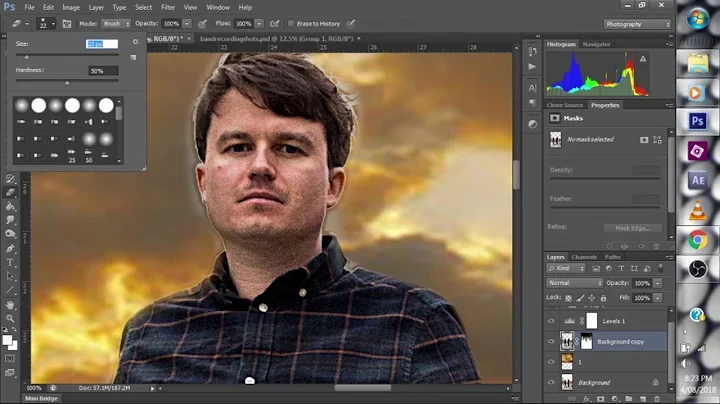
Task: Hide layer named 1
Action: [x=551, y=362]
